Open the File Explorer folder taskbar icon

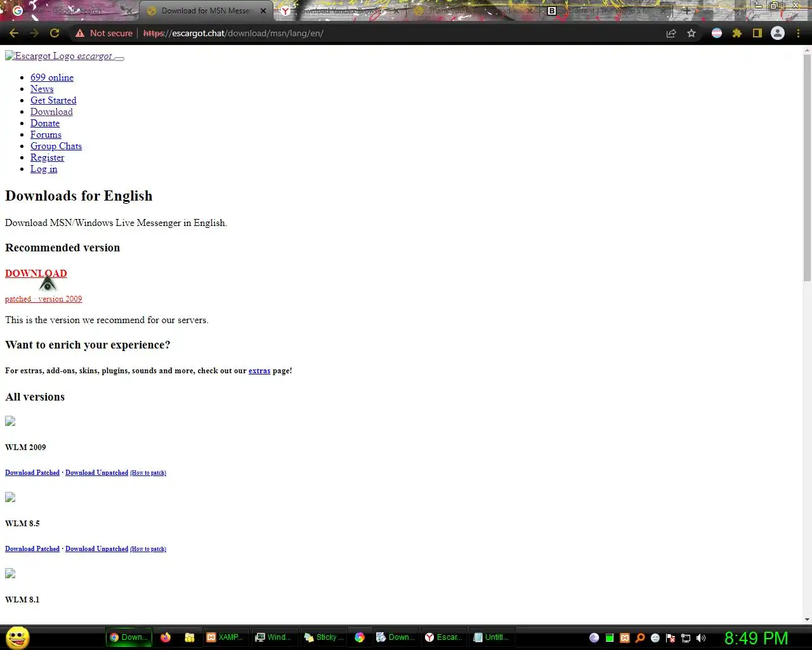pos(189,637)
